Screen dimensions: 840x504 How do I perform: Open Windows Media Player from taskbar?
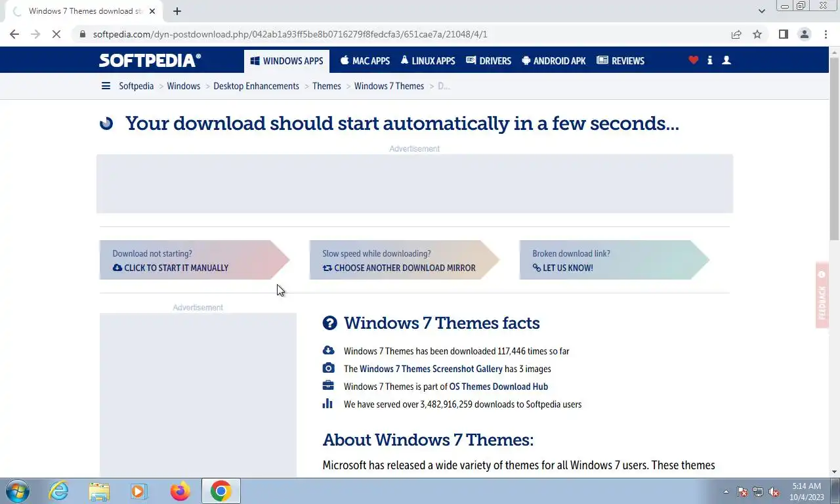(x=139, y=491)
